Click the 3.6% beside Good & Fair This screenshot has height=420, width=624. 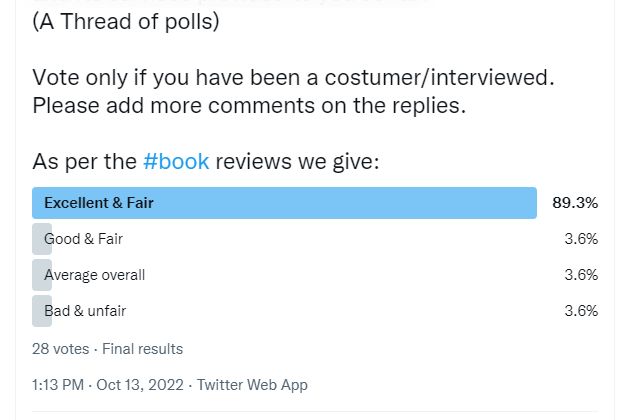(581, 239)
